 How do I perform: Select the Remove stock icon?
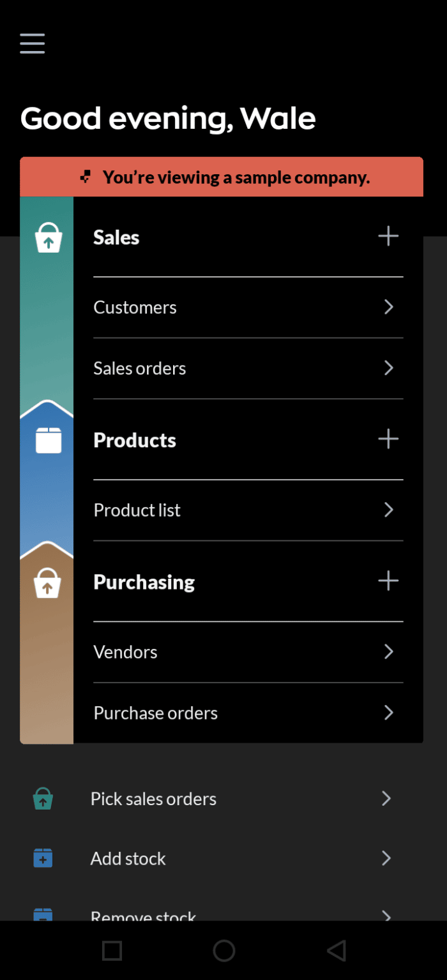point(42,914)
